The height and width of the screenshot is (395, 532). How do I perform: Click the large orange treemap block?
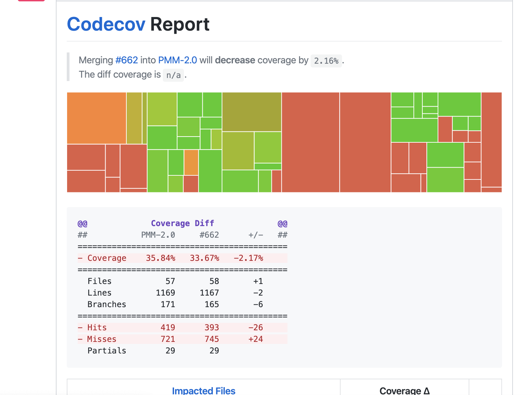point(96,118)
